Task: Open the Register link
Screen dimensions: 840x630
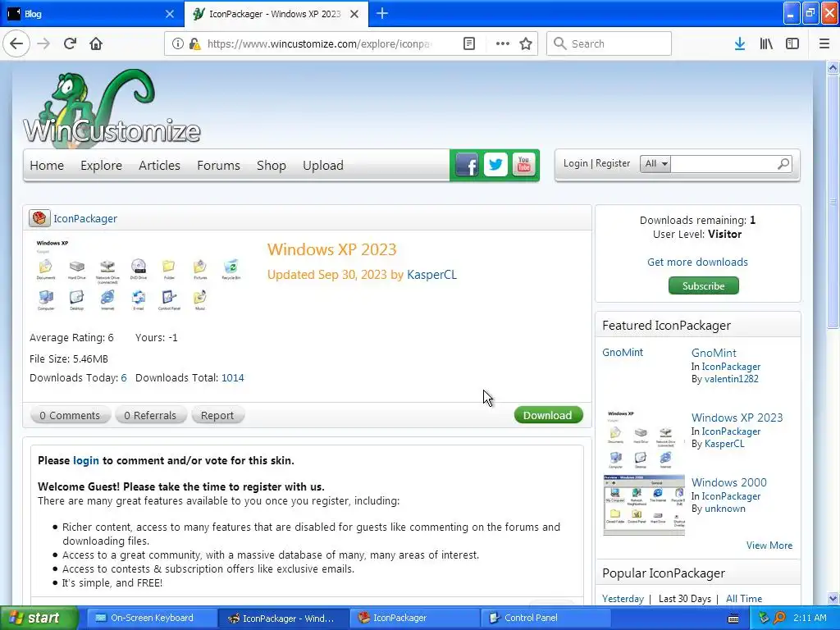Action: tap(613, 163)
